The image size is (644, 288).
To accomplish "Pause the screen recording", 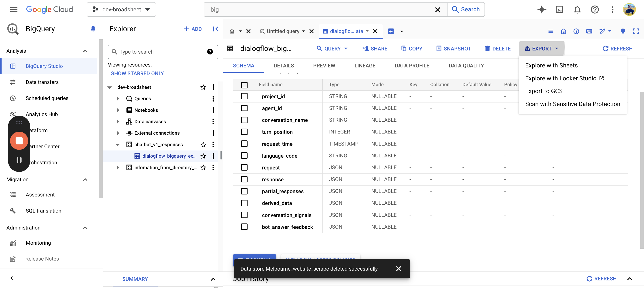I will 19,160.
